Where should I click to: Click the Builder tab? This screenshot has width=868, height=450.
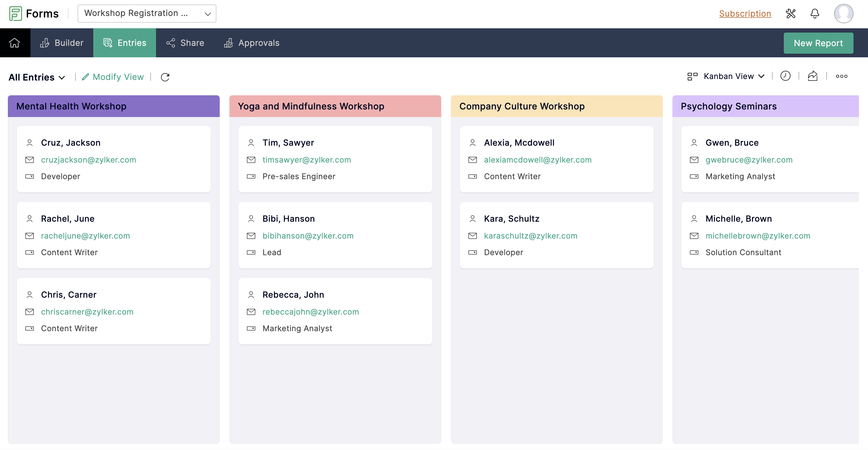point(62,43)
